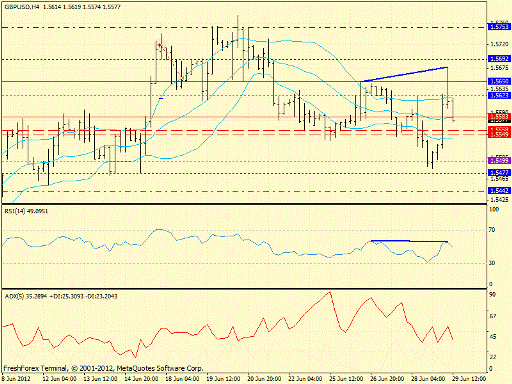The image size is (512, 384).
Task: Select the 1.5477 blue price level label
Action: point(499,173)
